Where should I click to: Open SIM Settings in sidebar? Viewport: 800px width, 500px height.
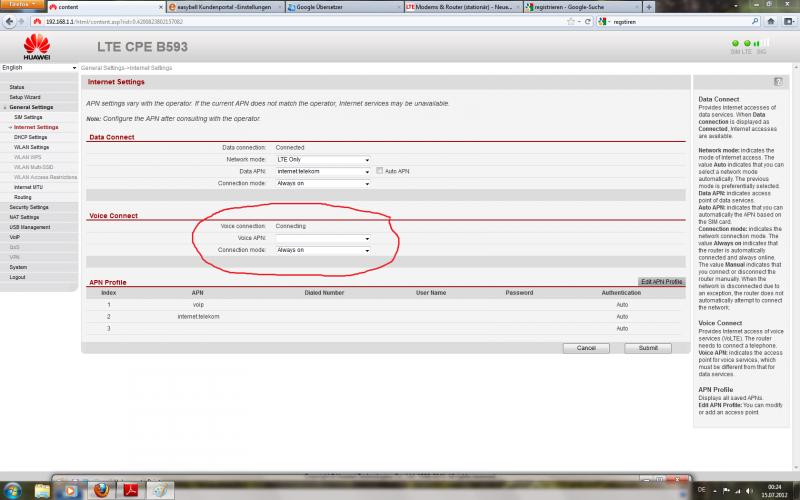pos(28,117)
